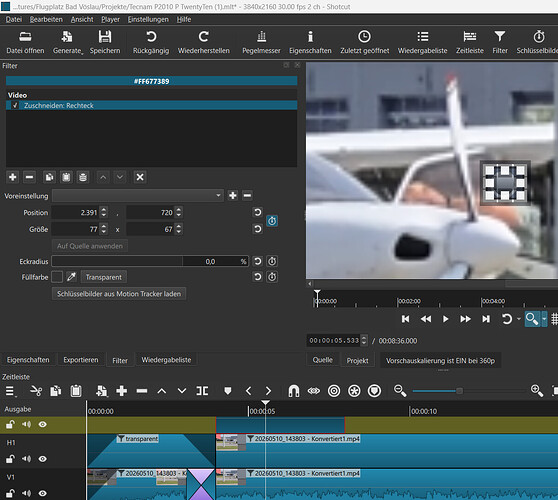Open the Voreinstellung preset dropdown
Screen dimensions: 558x500
pyautogui.click(x=138, y=195)
